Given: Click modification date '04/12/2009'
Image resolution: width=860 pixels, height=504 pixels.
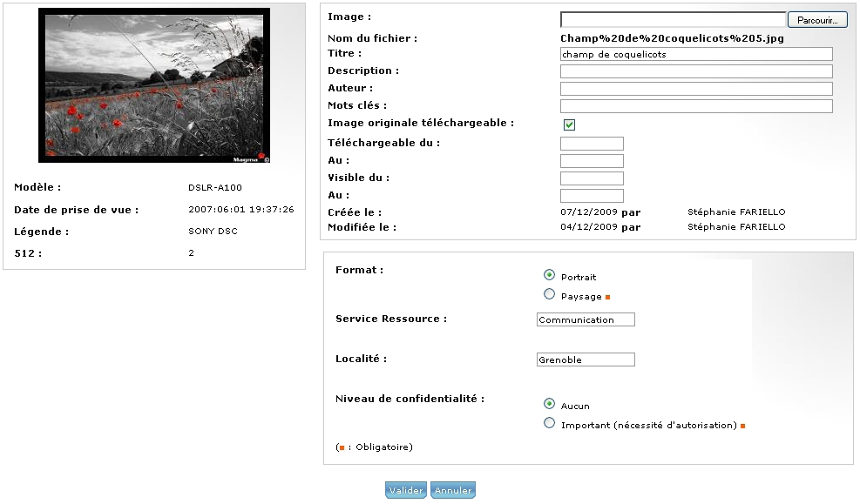Looking at the screenshot, I should coord(589,227).
